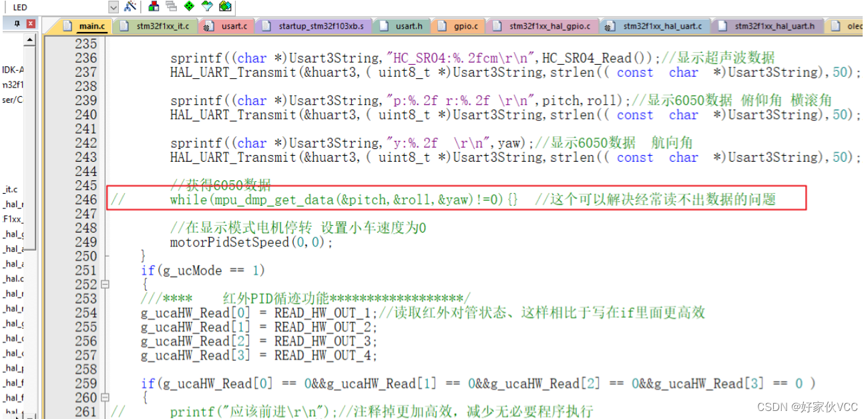Pin the project panel with pushpin icon

click(x=17, y=23)
